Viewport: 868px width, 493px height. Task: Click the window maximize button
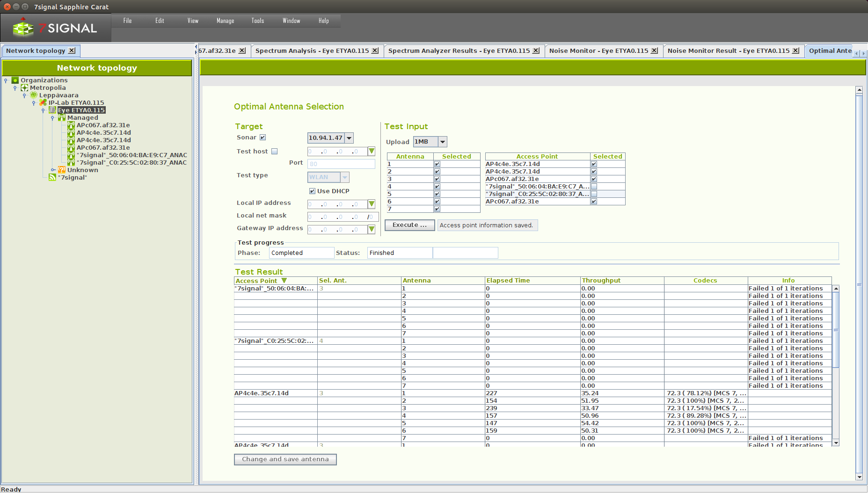pos(25,7)
